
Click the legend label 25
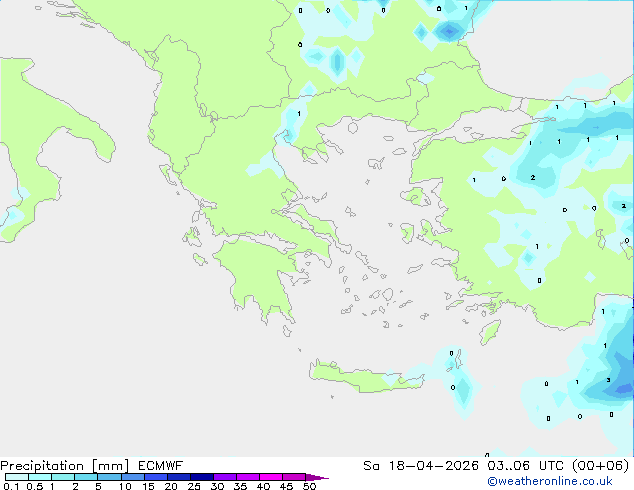click(194, 486)
